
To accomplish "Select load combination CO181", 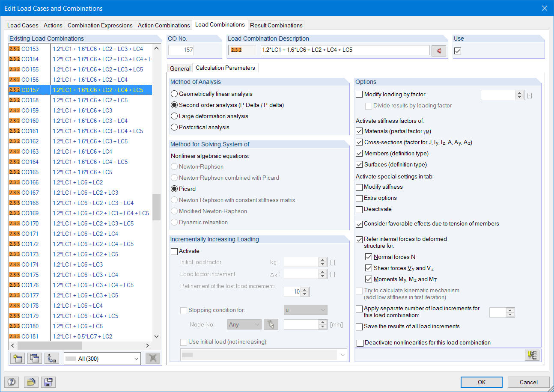I will 80,336.
